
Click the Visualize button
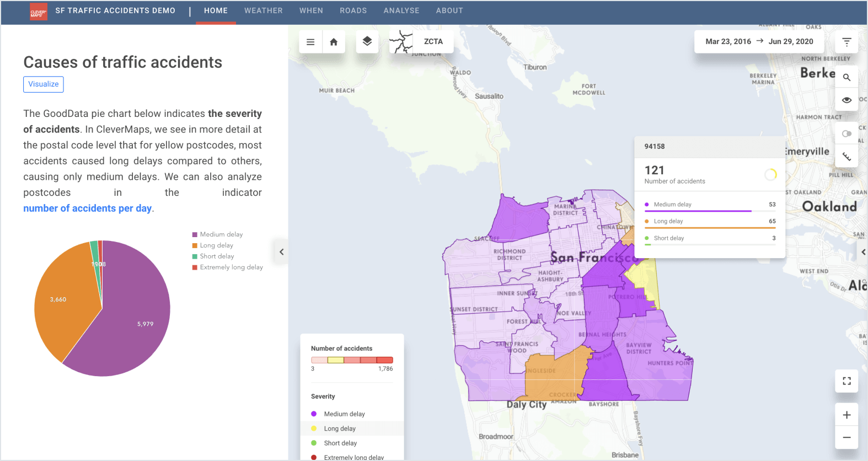tap(44, 84)
